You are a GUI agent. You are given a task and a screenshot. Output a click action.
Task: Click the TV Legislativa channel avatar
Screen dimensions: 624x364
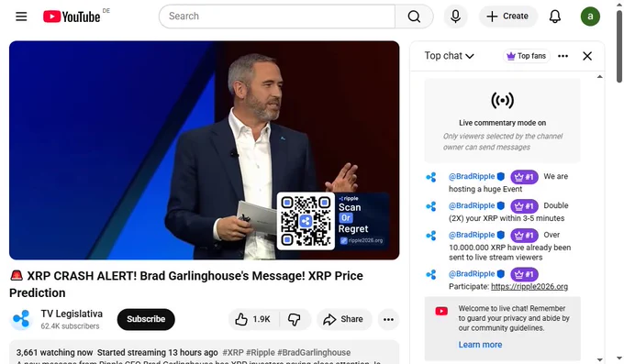pyautogui.click(x=21, y=319)
